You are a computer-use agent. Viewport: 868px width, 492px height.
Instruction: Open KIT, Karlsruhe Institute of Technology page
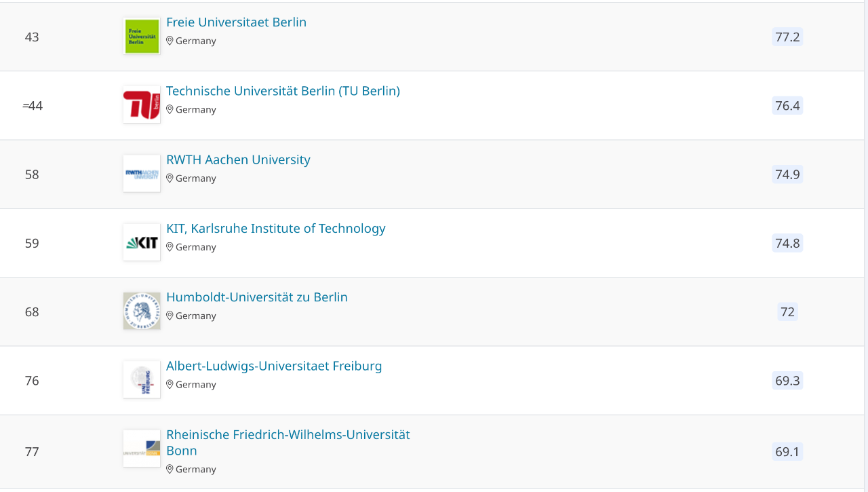(276, 229)
